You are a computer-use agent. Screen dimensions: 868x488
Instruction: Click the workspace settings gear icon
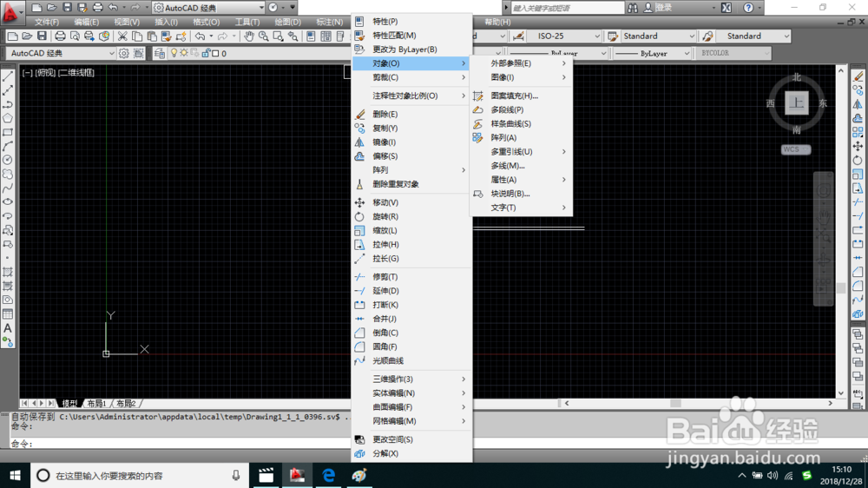(x=123, y=53)
